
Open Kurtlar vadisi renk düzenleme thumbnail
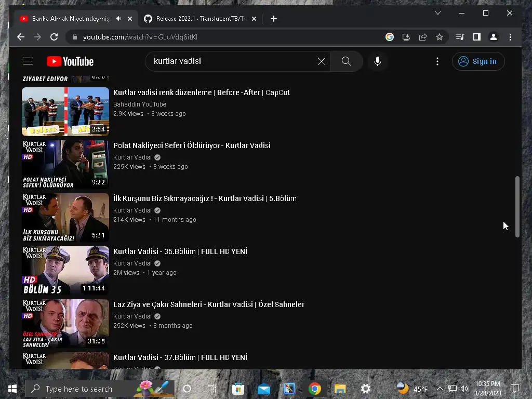coord(65,112)
